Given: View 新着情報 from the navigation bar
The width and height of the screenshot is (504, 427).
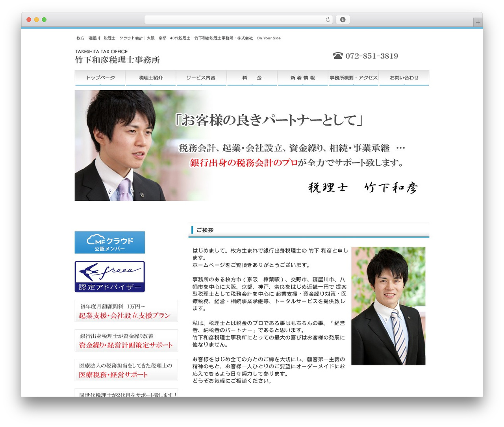Looking at the screenshot, I should tap(303, 78).
